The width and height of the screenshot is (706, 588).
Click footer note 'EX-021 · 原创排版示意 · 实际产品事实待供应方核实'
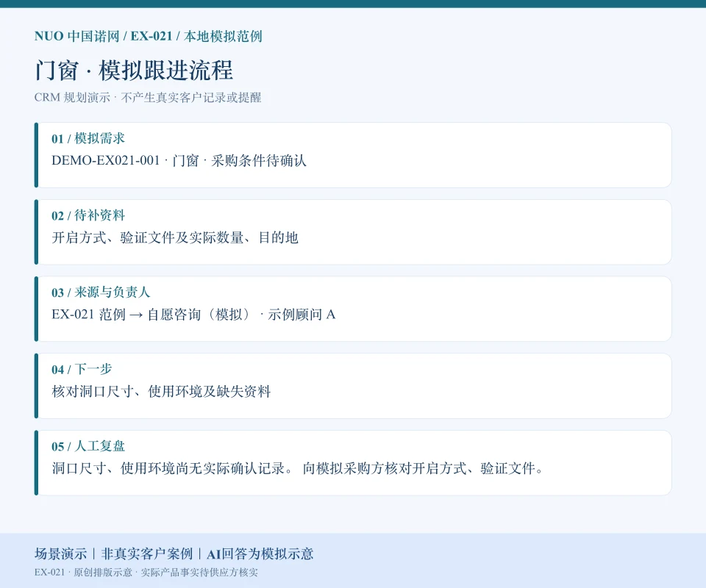pyautogui.click(x=146, y=573)
